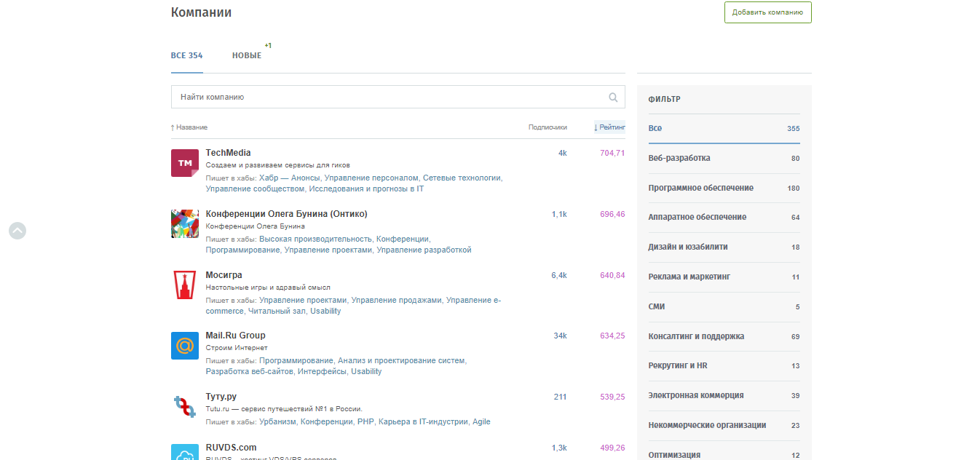This screenshot has width=980, height=460.
Task: Open the Mail.Ru Group company title
Action: pos(235,336)
